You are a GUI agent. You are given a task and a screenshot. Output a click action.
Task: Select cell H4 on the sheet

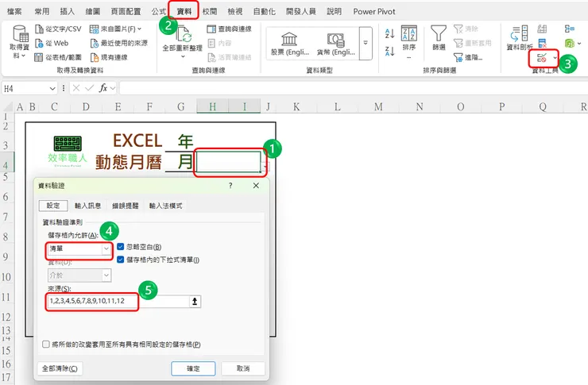[x=228, y=162]
